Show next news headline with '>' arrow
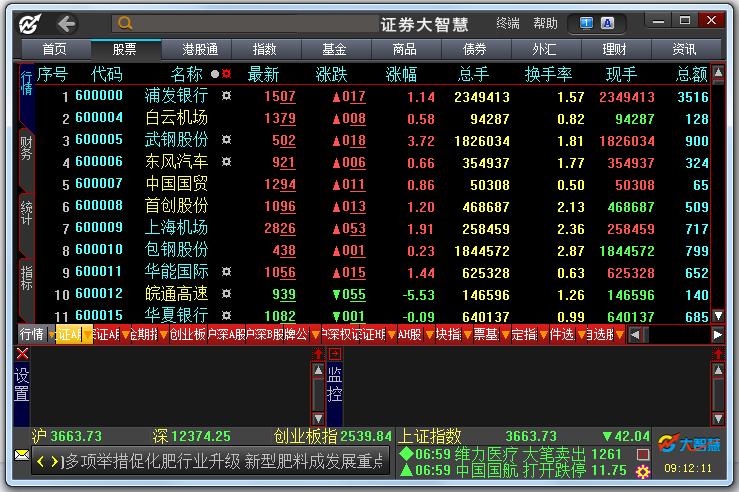This screenshot has height=492, width=739. point(55,461)
